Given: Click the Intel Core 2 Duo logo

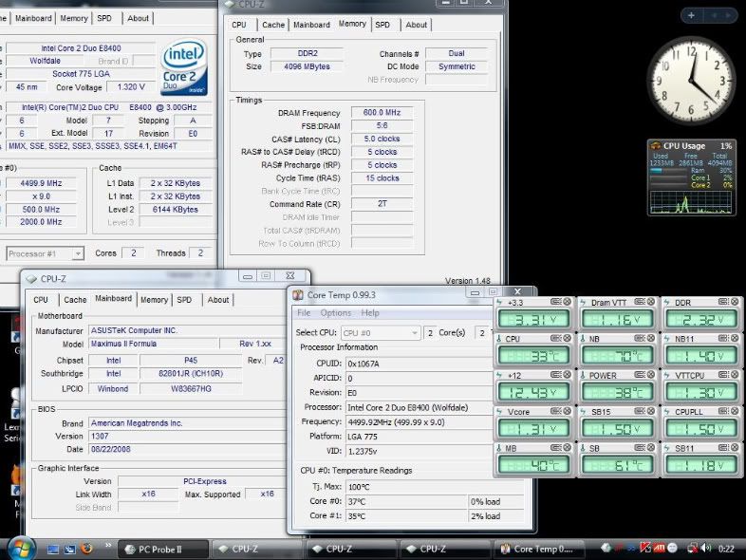Looking at the screenshot, I should pyautogui.click(x=184, y=66).
